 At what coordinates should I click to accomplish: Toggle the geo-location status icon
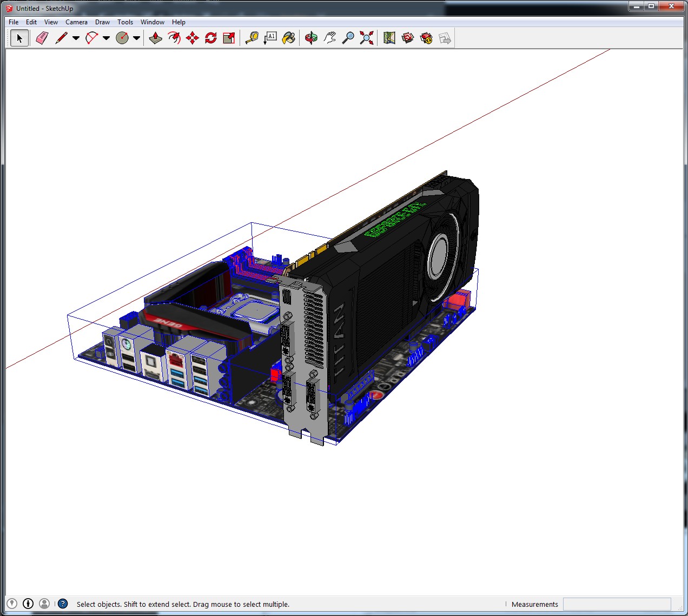[12, 604]
